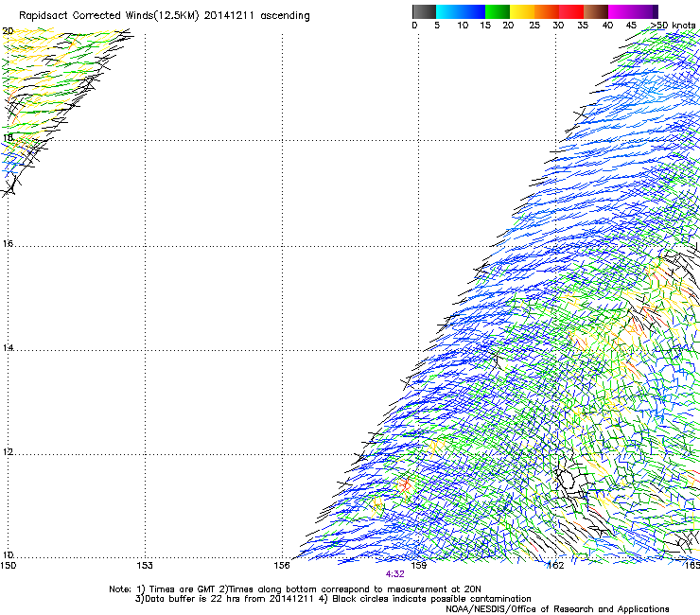Viewport: 700px width, 615px height.
Task: Click legend tick label 40
Action: point(607,26)
